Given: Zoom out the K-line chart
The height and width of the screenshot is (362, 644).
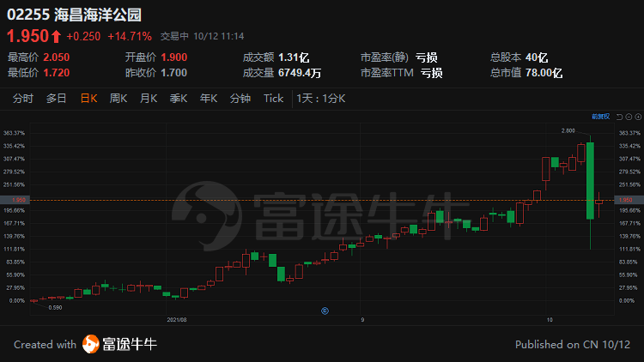Looking at the screenshot, I should [x=629, y=117].
